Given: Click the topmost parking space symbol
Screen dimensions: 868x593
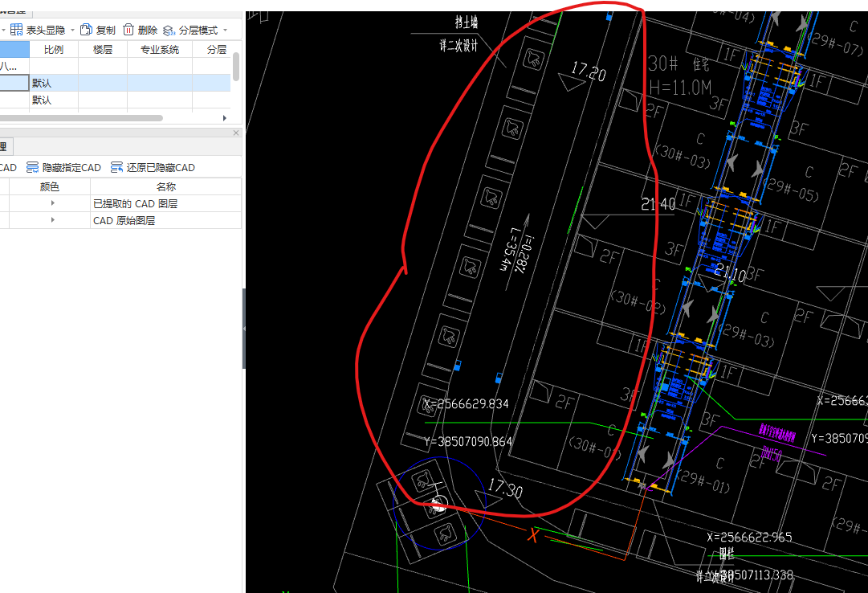Looking at the screenshot, I should tap(533, 59).
